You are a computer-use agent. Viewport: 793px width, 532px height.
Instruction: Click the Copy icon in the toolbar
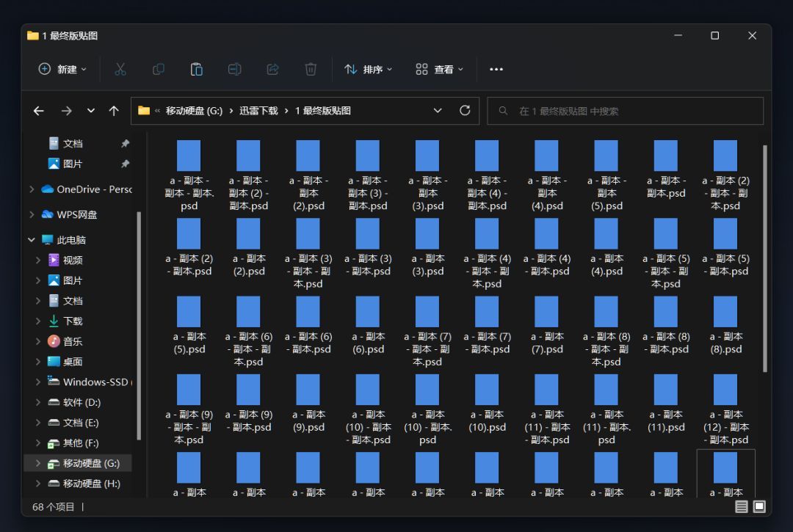point(159,69)
